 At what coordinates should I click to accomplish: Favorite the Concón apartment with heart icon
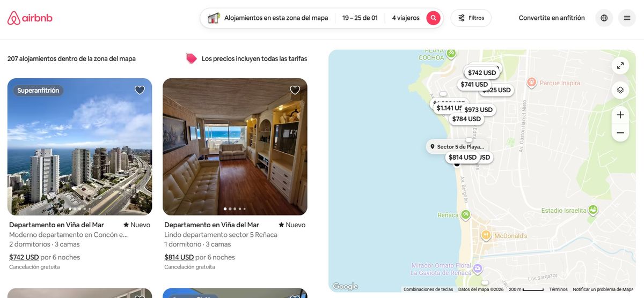140,90
